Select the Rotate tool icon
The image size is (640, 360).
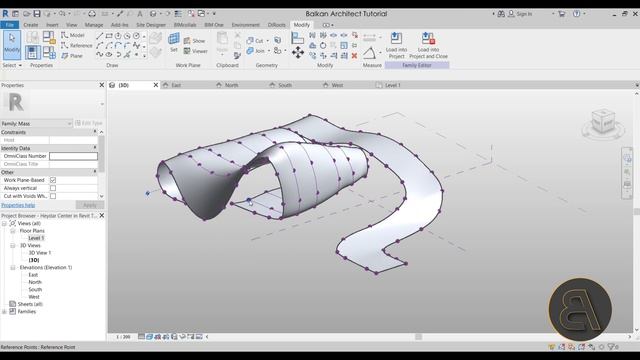point(323,45)
